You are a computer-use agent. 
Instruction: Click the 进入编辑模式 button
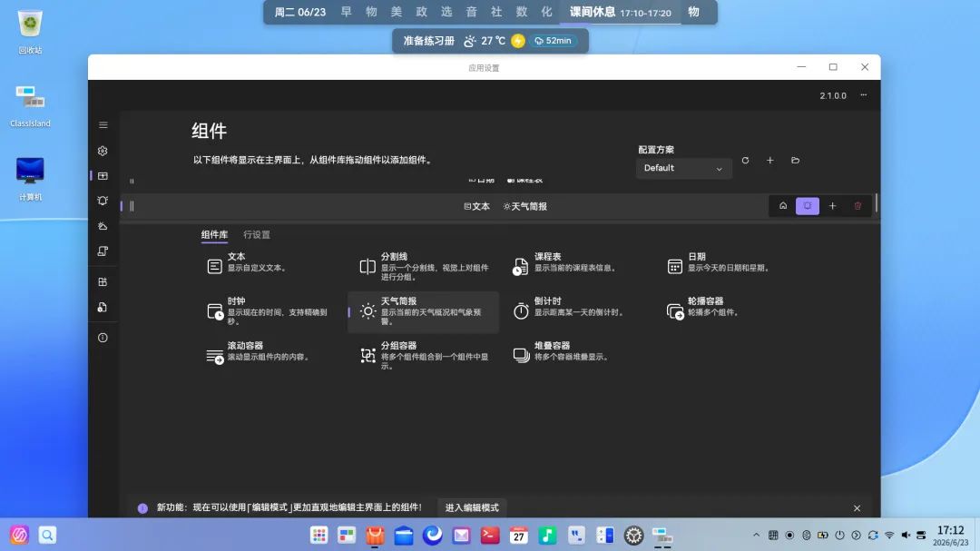(x=472, y=507)
